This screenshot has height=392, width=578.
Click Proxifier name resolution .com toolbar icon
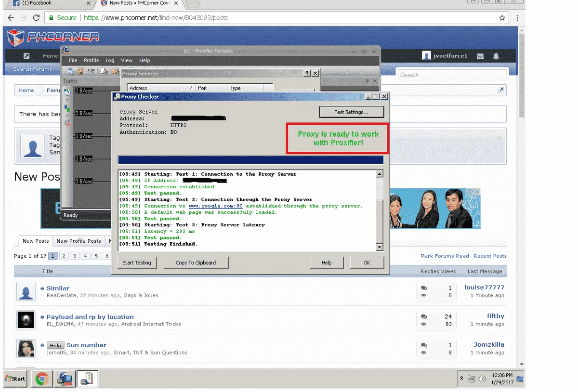pyautogui.click(x=90, y=71)
